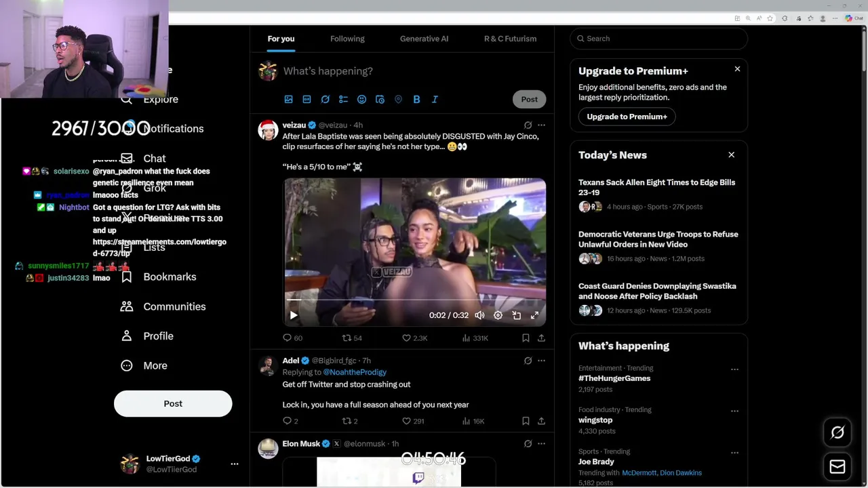Toggle picture-in-picture for the video

pos(516,315)
